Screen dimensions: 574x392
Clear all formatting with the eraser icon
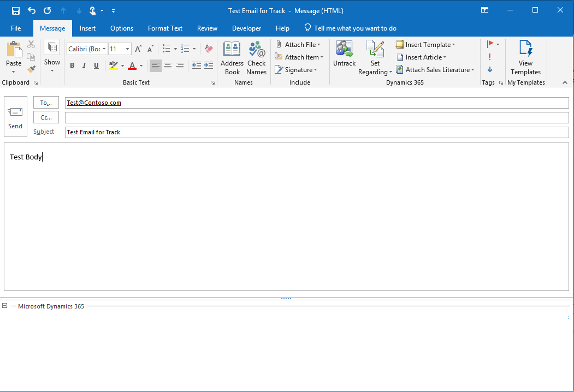[209, 49]
